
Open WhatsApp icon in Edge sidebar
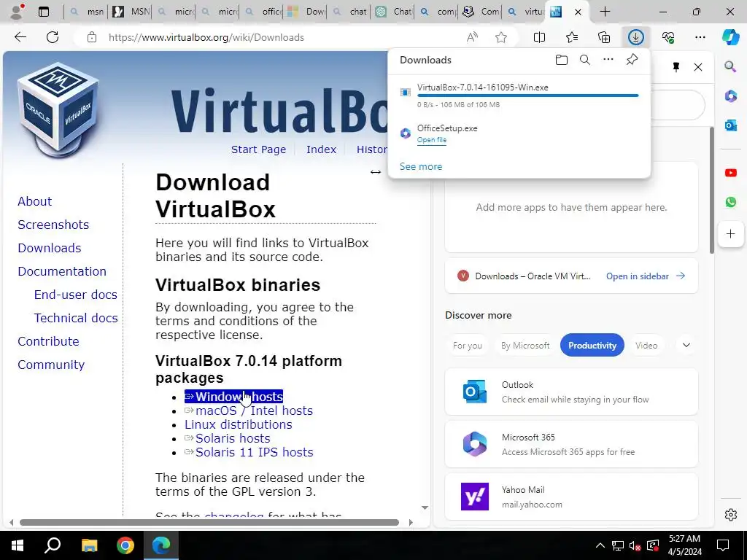(731, 203)
